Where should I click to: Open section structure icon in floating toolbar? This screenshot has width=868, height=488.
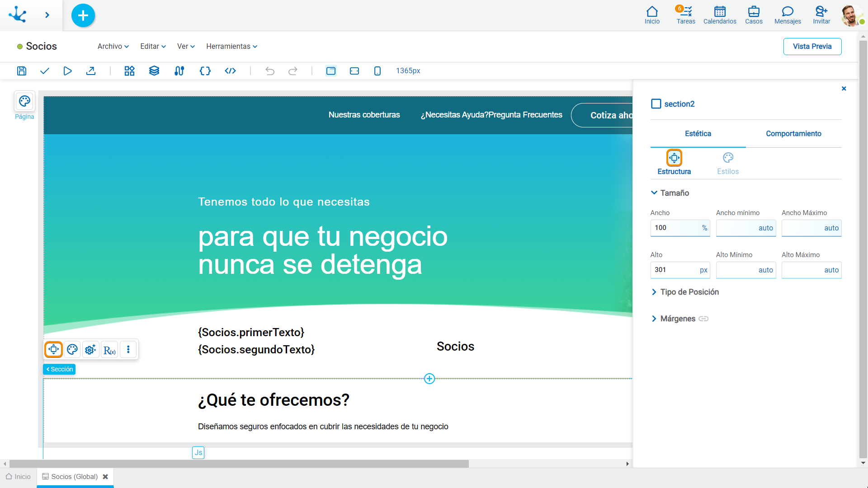pos(54,349)
